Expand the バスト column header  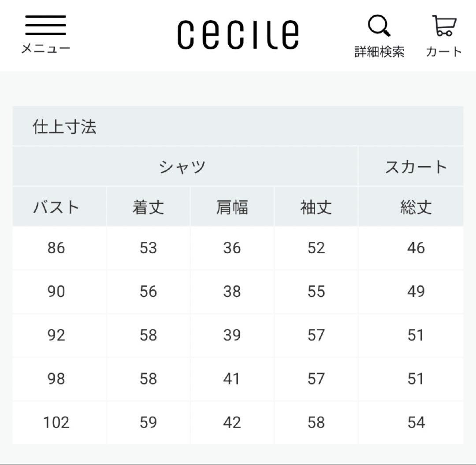[x=56, y=207]
